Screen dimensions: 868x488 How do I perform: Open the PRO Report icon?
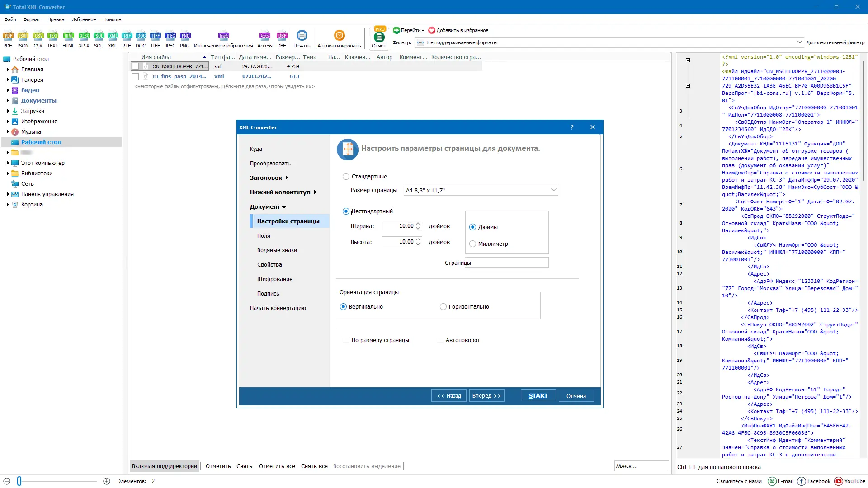[x=379, y=37]
